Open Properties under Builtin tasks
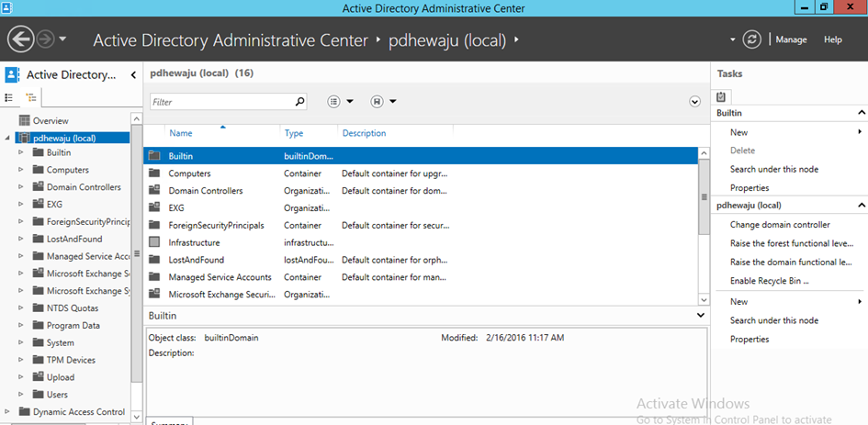Image resolution: width=868 pixels, height=425 pixels. (x=750, y=187)
